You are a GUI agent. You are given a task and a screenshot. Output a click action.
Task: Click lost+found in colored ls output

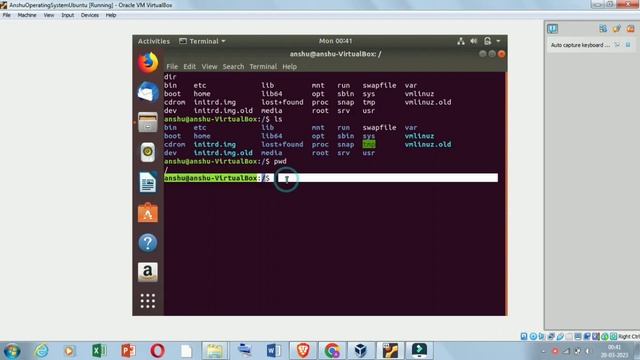point(282,144)
